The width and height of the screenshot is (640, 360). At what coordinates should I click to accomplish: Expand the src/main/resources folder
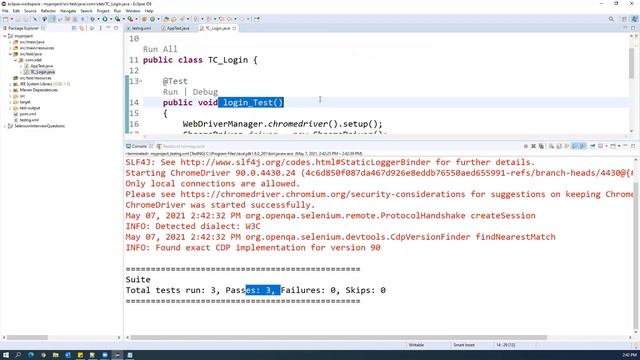tap(10, 48)
